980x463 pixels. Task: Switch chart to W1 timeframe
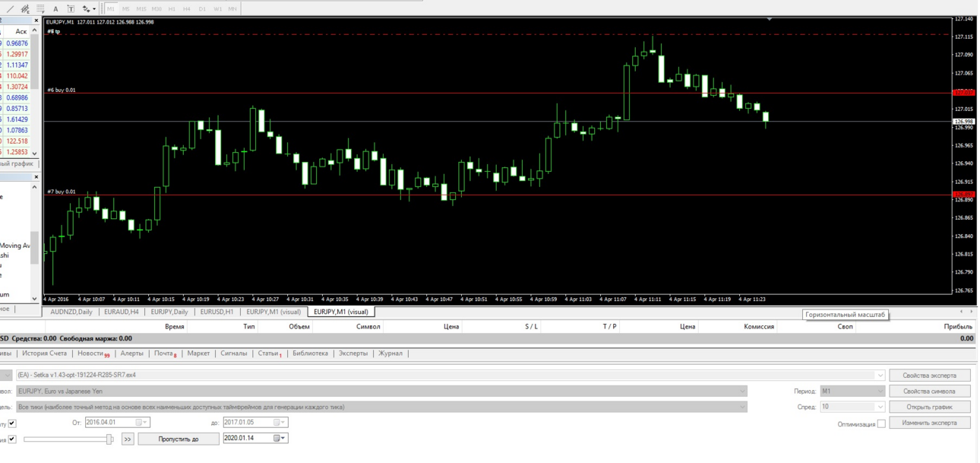click(x=217, y=9)
